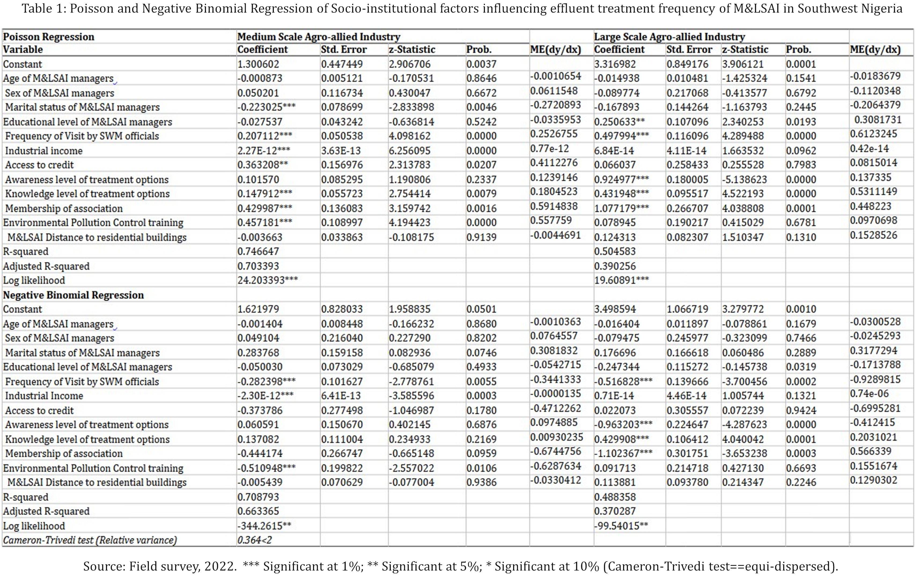Click coefficient -0.282398***
This screenshot has width=924, height=576.
pyautogui.click(x=267, y=382)
